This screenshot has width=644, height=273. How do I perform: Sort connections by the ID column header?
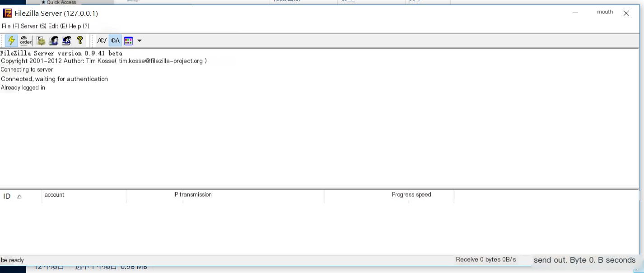click(x=21, y=196)
